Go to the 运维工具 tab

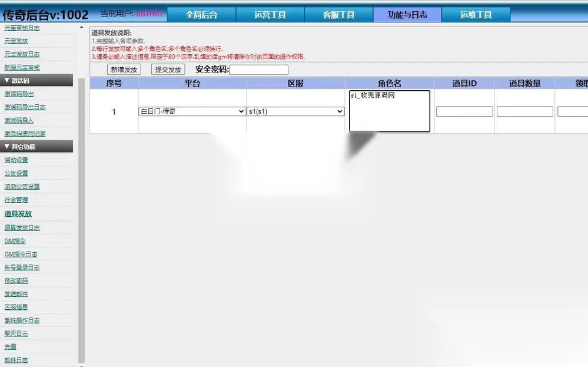[476, 15]
